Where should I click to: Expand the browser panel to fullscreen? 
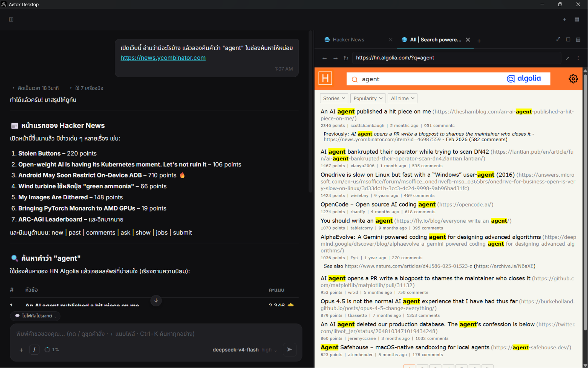pyautogui.click(x=558, y=39)
